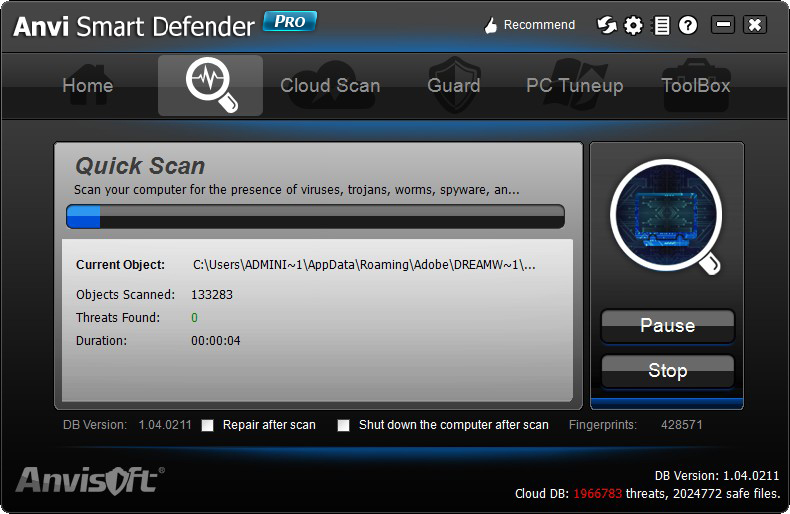
Task: Close the Anvi Smart Defender window
Action: pyautogui.click(x=755, y=24)
